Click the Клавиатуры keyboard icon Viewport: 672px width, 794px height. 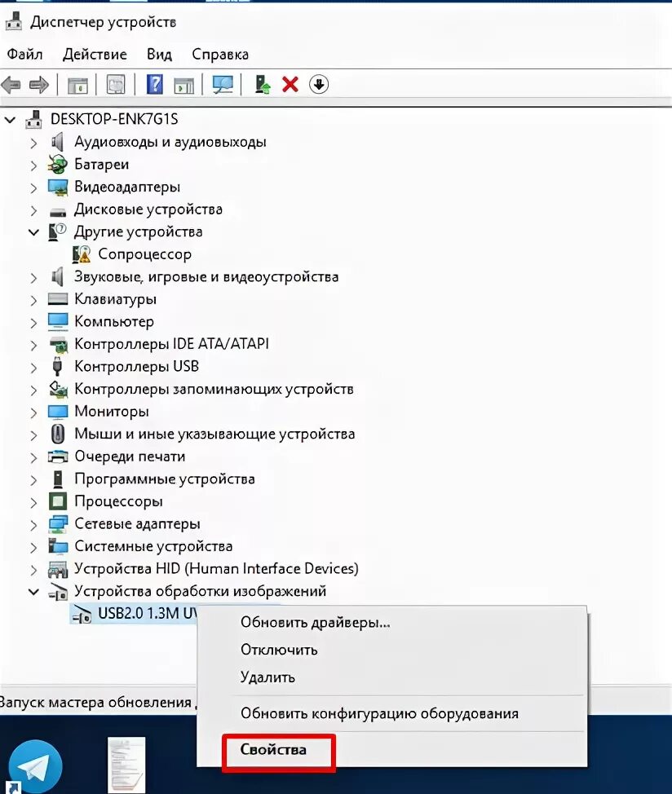pyautogui.click(x=58, y=298)
